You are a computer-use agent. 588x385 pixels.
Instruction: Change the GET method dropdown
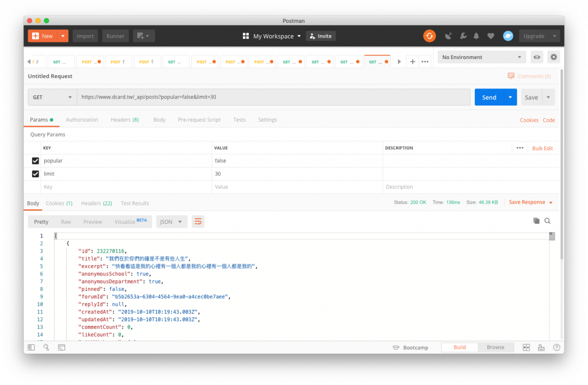tap(52, 97)
